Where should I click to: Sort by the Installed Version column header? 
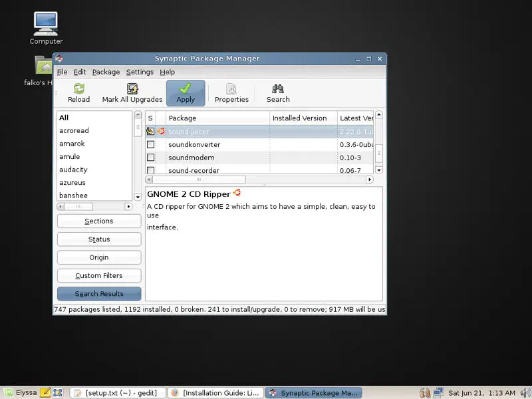303,118
